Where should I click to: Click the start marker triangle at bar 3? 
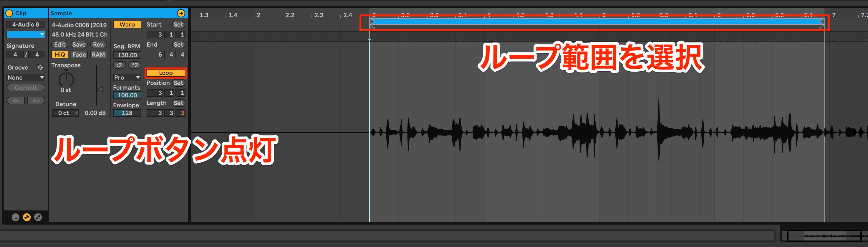[x=370, y=40]
